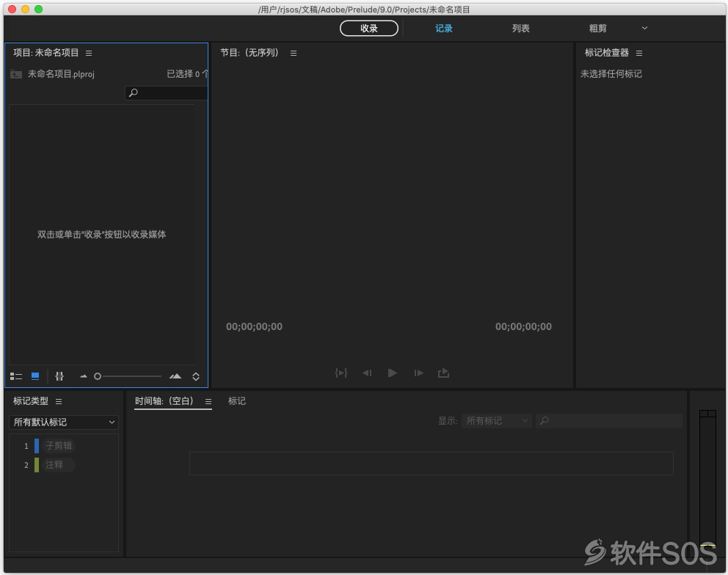Click the thumbnail zoom slider handle
This screenshot has height=575, width=728.
98,376
